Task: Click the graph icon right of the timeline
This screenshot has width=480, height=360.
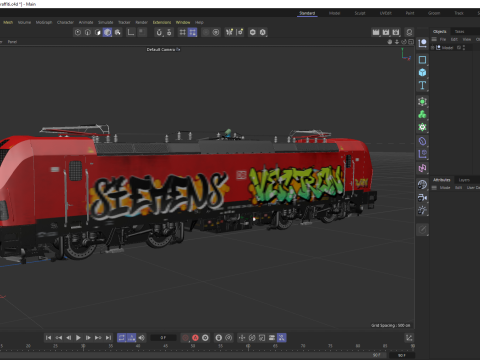Action: [409, 338]
